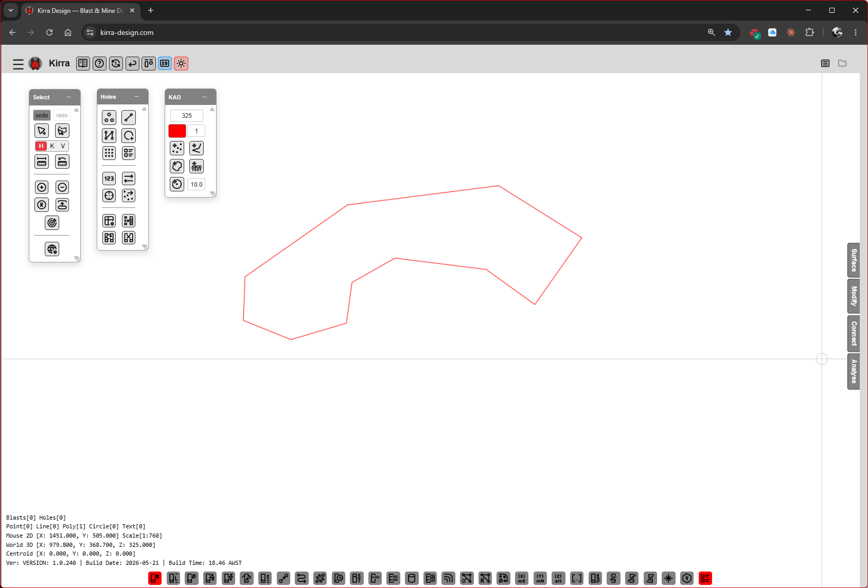Screen dimensions: 868x588
Task: Toggle the 2D view mode button
Action: click(x=165, y=63)
